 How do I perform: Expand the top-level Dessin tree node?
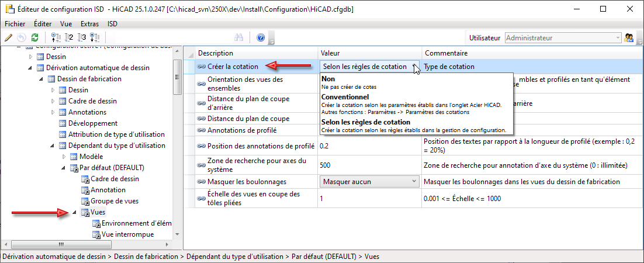tap(30, 57)
